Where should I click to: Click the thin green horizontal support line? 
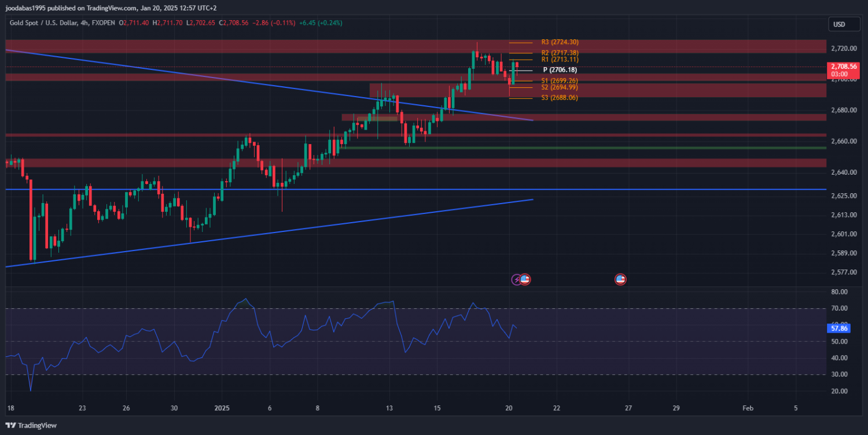(579, 148)
